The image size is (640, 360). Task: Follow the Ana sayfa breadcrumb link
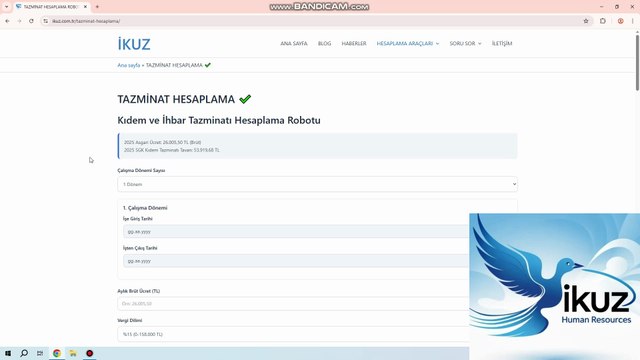coord(129,65)
